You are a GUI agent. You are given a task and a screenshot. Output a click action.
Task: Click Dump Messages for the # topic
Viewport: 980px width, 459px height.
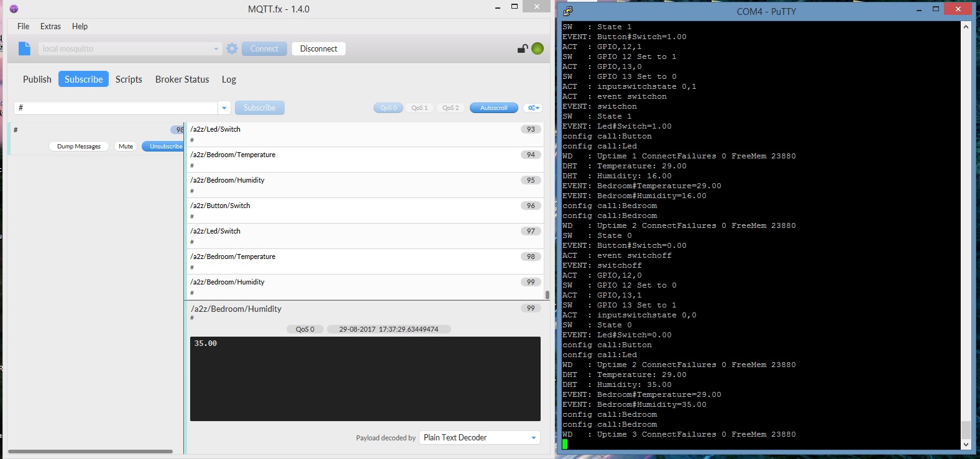(79, 147)
